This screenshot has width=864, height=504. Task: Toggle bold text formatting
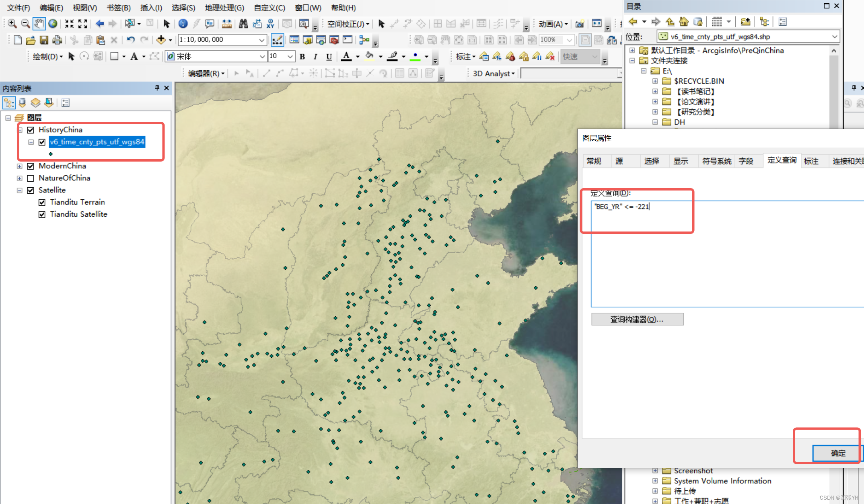(302, 57)
